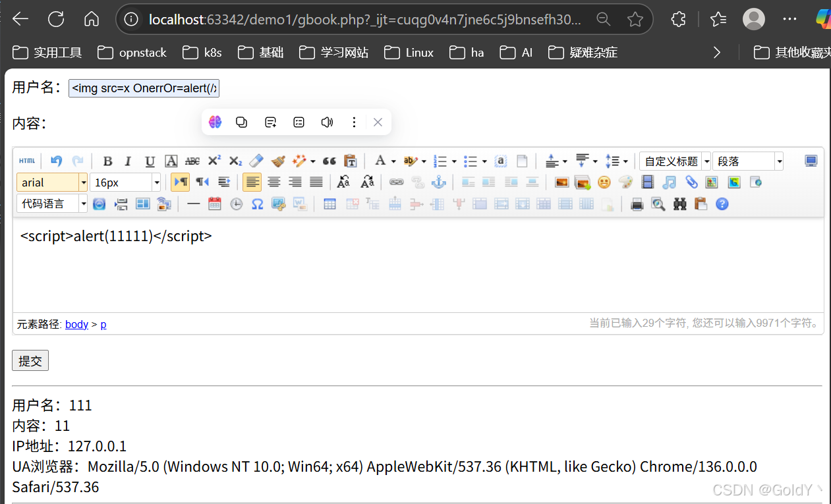
Task: Click the 提交 submit button
Action: [30, 360]
